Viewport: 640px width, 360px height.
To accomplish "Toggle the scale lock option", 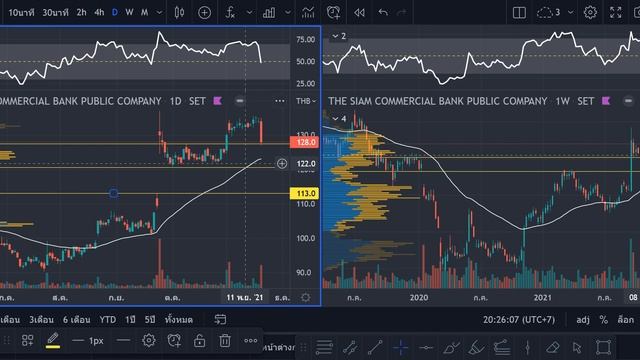I will (625, 319).
